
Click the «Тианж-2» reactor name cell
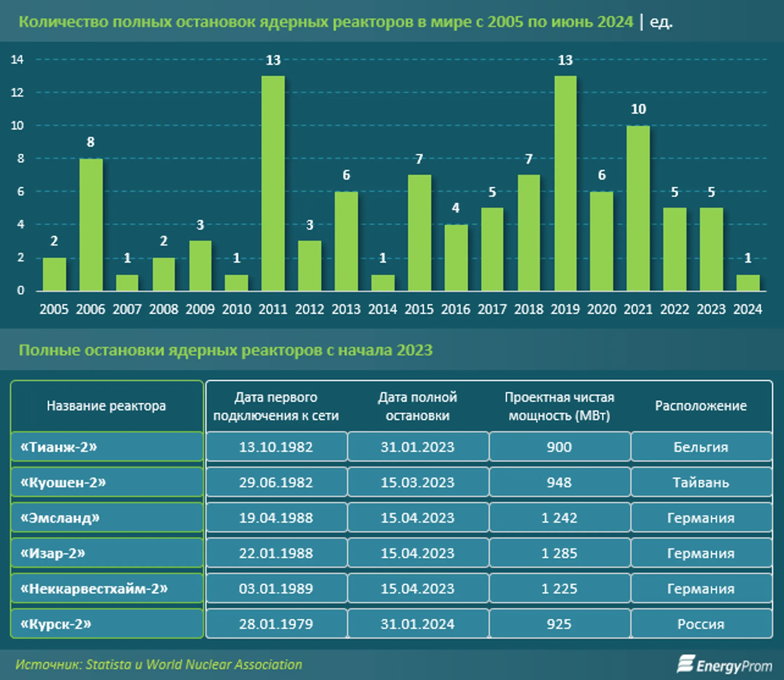(107, 447)
